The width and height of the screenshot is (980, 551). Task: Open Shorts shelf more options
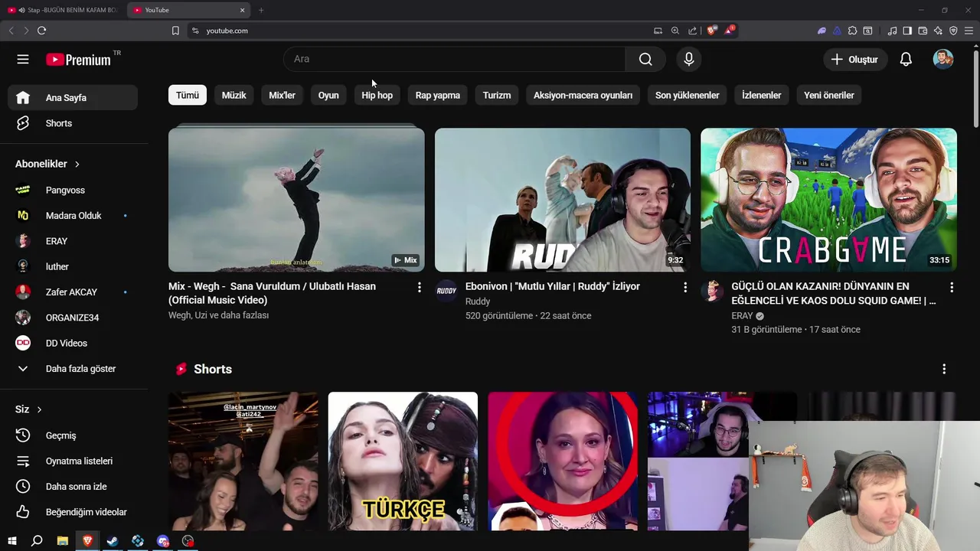click(x=944, y=369)
